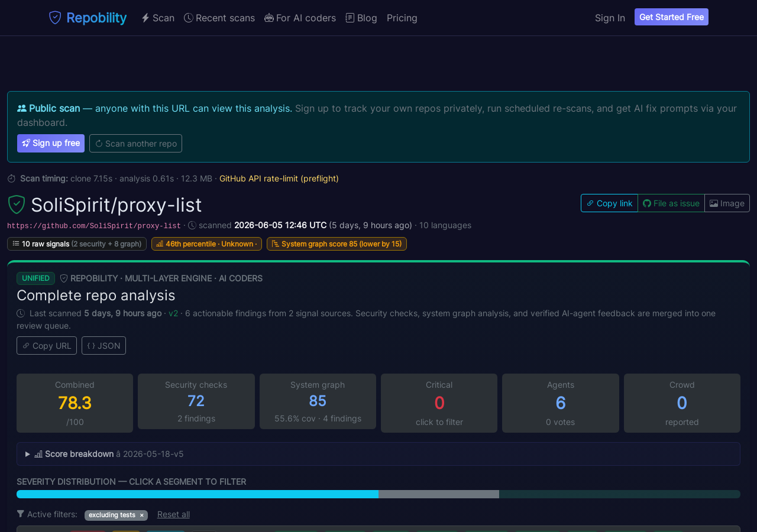Click the 46th percentile badge
757x532 pixels.
pyautogui.click(x=206, y=244)
